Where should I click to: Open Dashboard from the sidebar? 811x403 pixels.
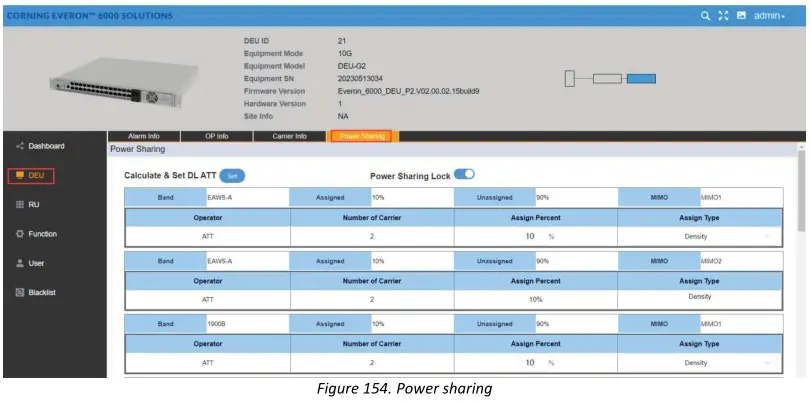[45, 146]
